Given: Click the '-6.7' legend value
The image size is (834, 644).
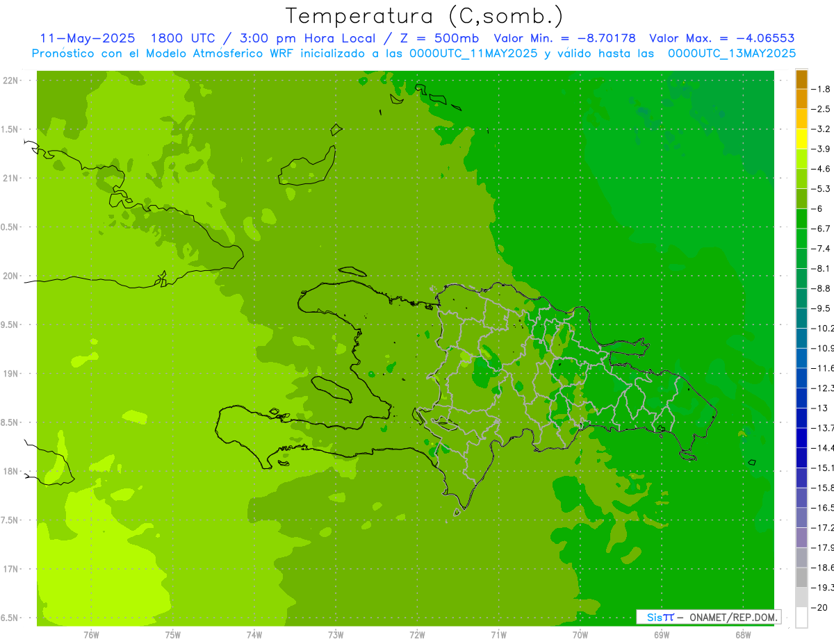Looking at the screenshot, I should click(x=821, y=229).
